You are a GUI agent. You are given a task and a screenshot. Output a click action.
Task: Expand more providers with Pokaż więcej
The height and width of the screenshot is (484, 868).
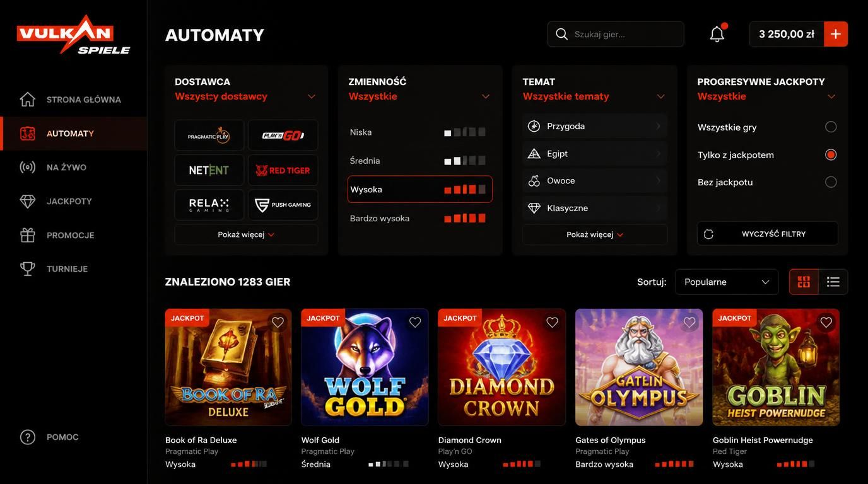pos(246,234)
